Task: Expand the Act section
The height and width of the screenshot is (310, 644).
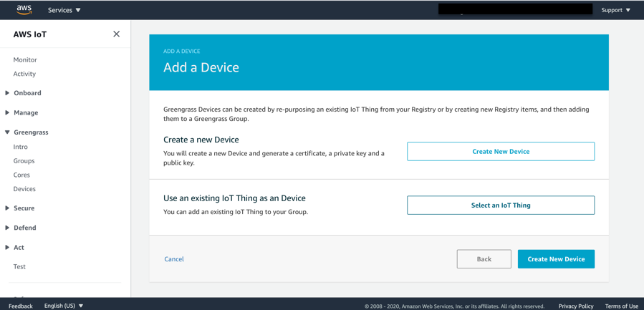Action: 15,248
